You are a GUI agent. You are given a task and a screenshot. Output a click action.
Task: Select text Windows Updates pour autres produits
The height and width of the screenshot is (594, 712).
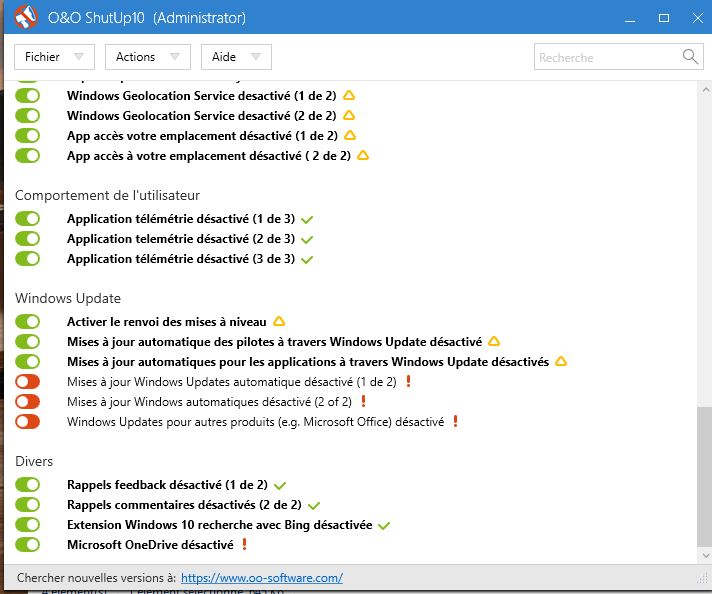(171, 421)
